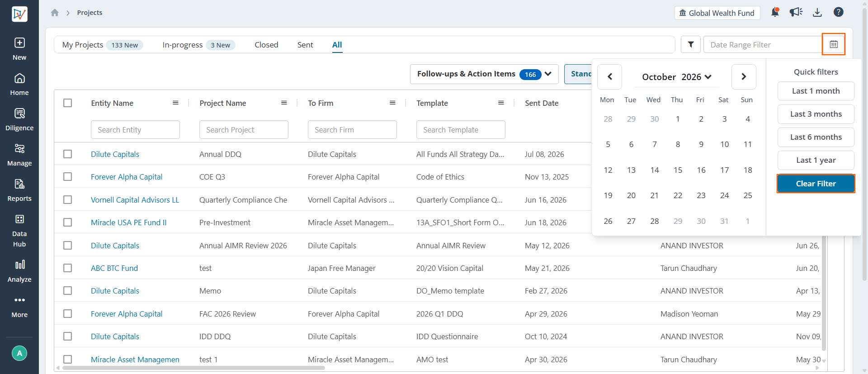The height and width of the screenshot is (374, 868).
Task: Open Template column menu icon
Action: click(x=501, y=103)
